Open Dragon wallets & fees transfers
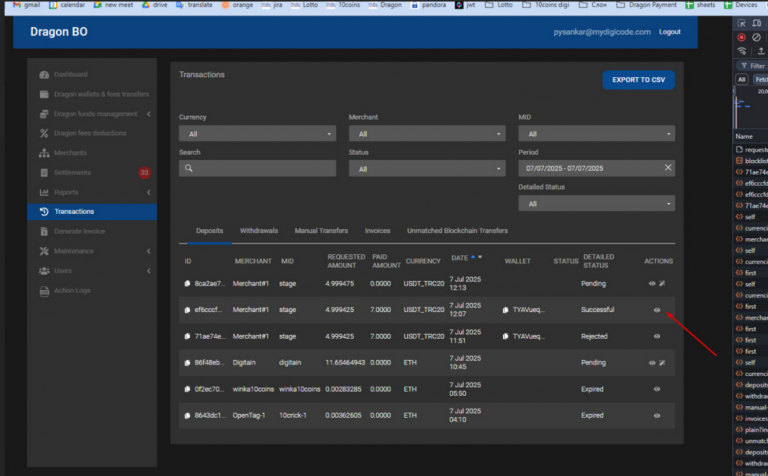The height and width of the screenshot is (476, 768). click(x=92, y=94)
